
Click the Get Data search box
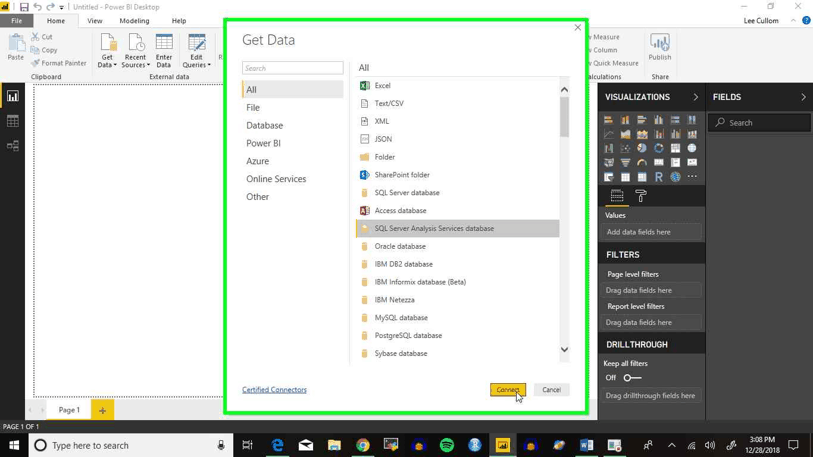point(293,68)
